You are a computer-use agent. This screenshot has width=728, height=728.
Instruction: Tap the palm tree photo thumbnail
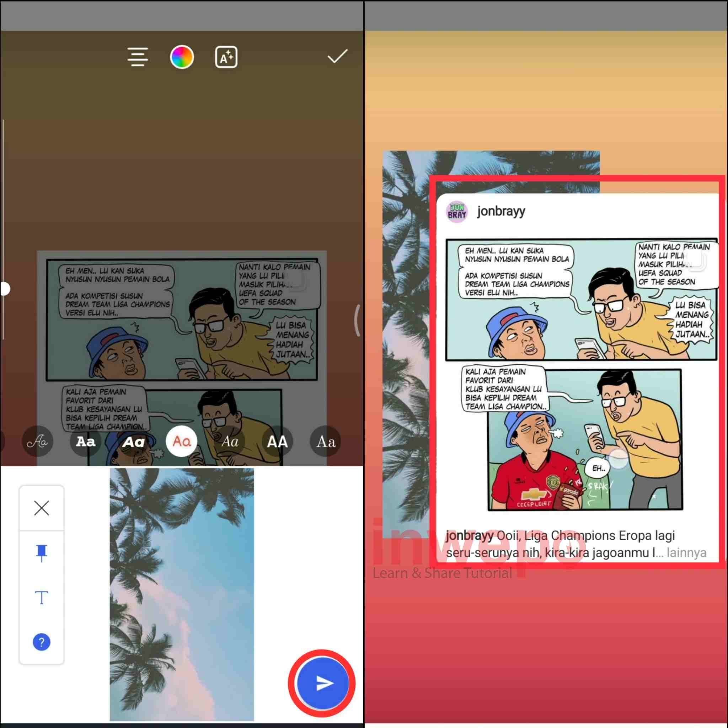coord(182,594)
